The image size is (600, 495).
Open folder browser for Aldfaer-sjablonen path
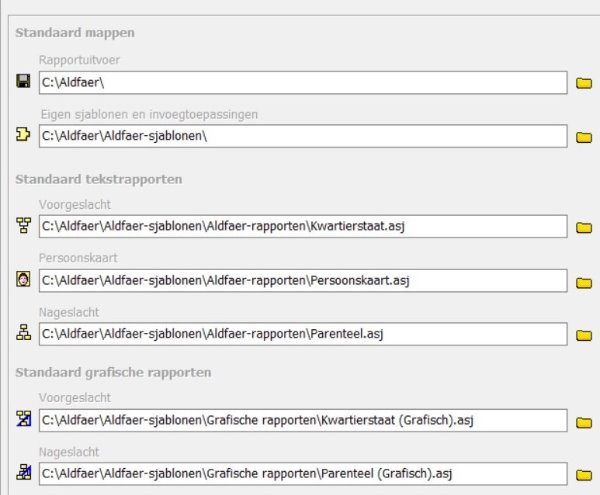585,136
